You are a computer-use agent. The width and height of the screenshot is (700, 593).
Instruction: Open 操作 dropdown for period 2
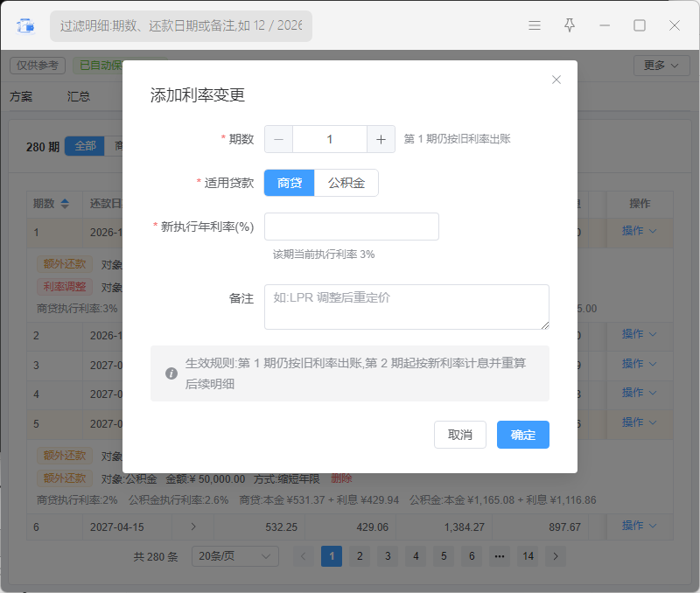(x=639, y=334)
